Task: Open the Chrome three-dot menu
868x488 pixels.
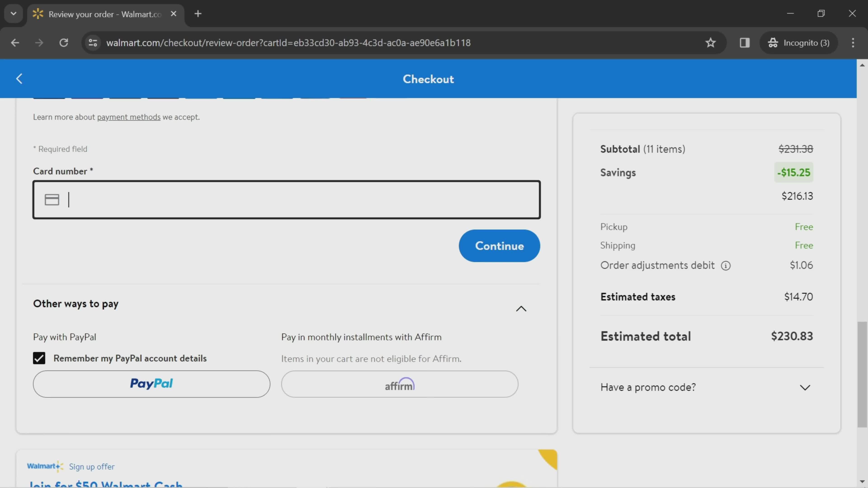Action: (x=853, y=43)
